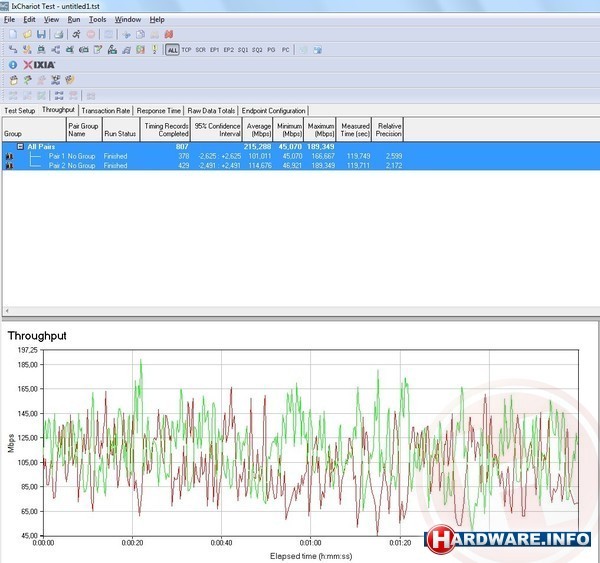Collapse the All Pairs group
This screenshot has width=600, height=563.
tap(20, 147)
